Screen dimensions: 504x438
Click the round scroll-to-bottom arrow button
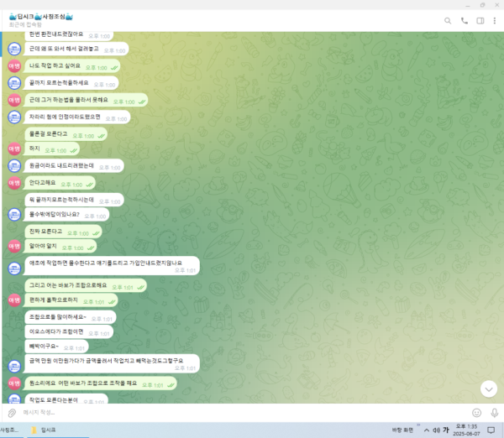coord(489,388)
